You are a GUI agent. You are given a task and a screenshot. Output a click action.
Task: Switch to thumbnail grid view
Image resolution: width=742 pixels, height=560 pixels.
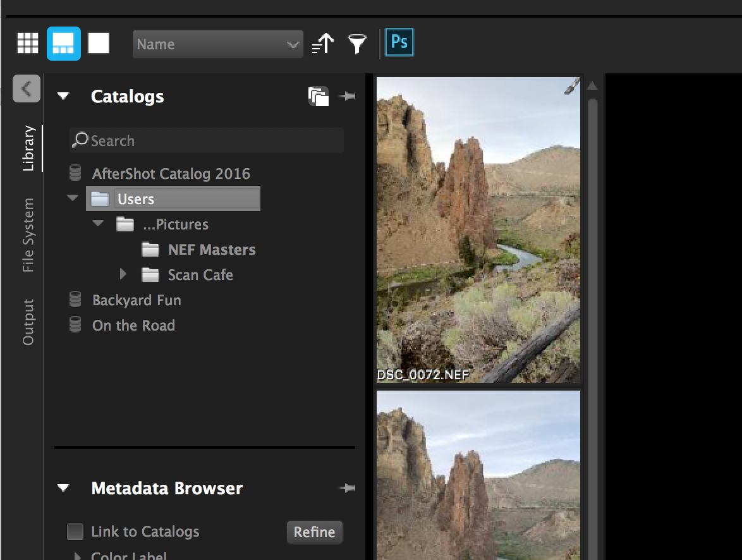tap(27, 44)
